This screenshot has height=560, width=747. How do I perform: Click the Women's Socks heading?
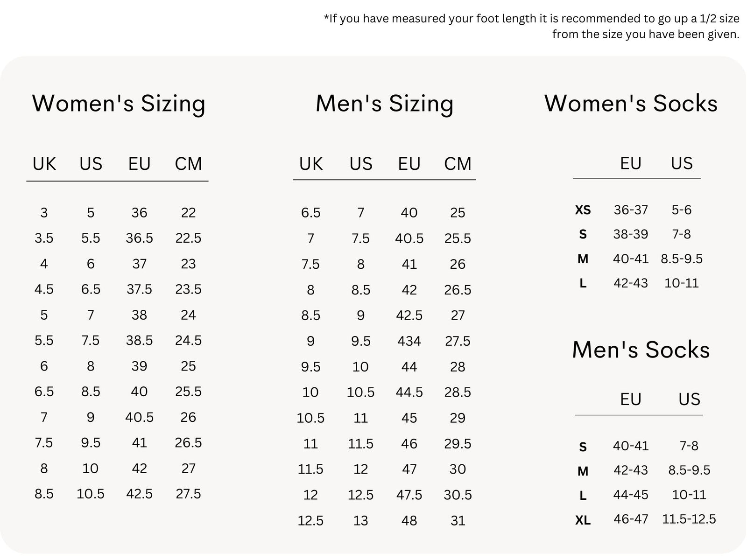point(631,103)
